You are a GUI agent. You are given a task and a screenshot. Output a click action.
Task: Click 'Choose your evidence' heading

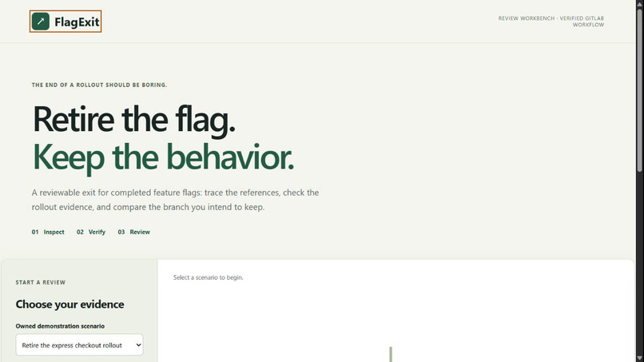(x=70, y=304)
